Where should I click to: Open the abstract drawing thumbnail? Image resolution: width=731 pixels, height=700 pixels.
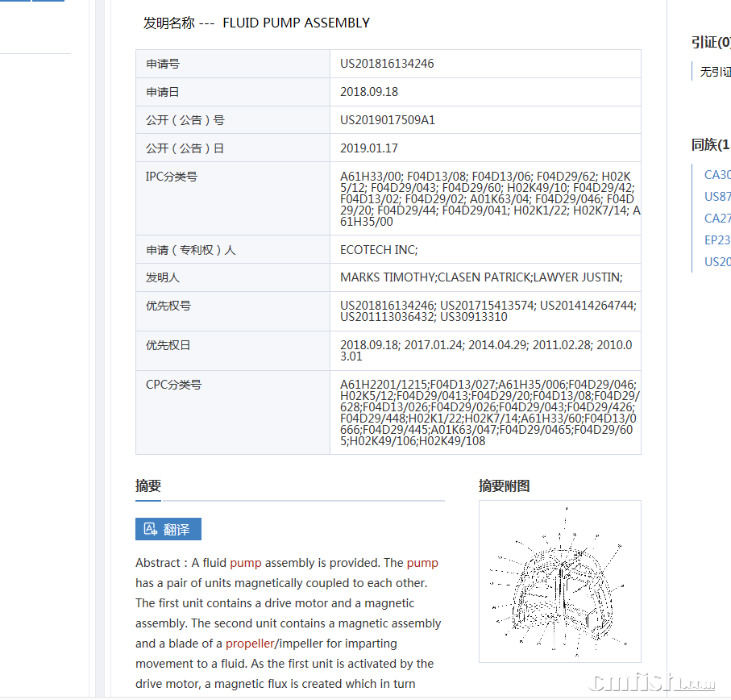click(559, 581)
